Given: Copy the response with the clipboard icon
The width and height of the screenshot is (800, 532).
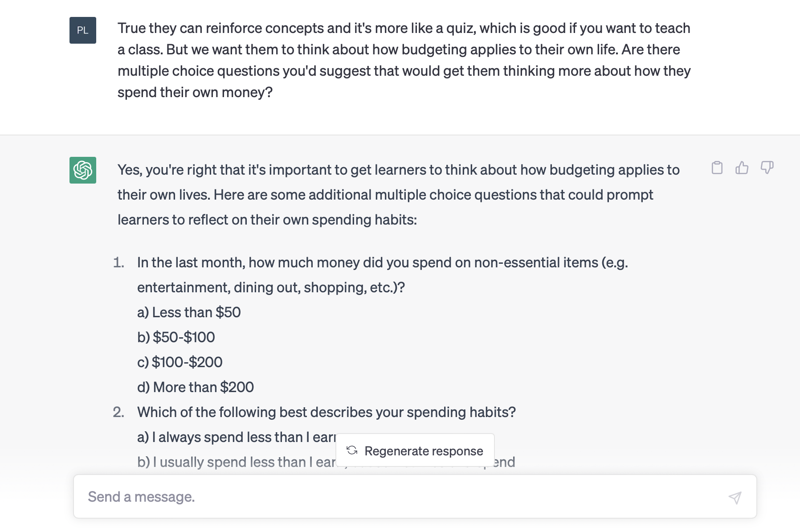Looking at the screenshot, I should tap(717, 168).
